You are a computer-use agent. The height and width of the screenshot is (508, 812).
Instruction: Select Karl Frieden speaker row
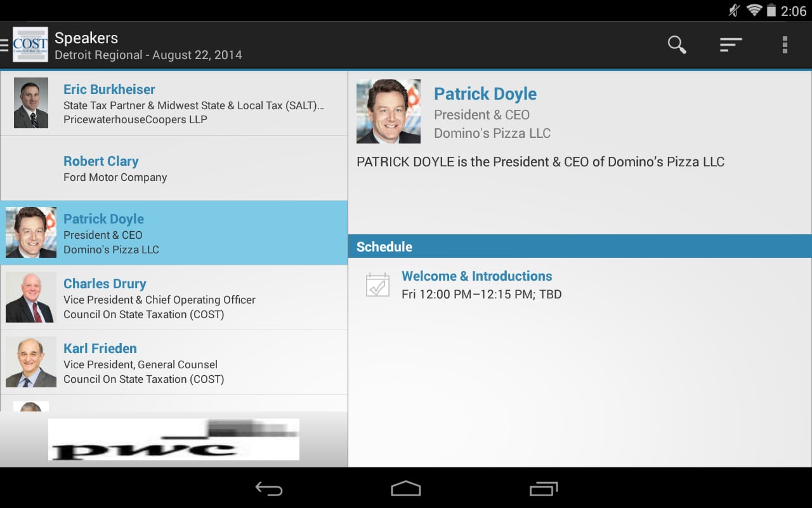(x=174, y=363)
